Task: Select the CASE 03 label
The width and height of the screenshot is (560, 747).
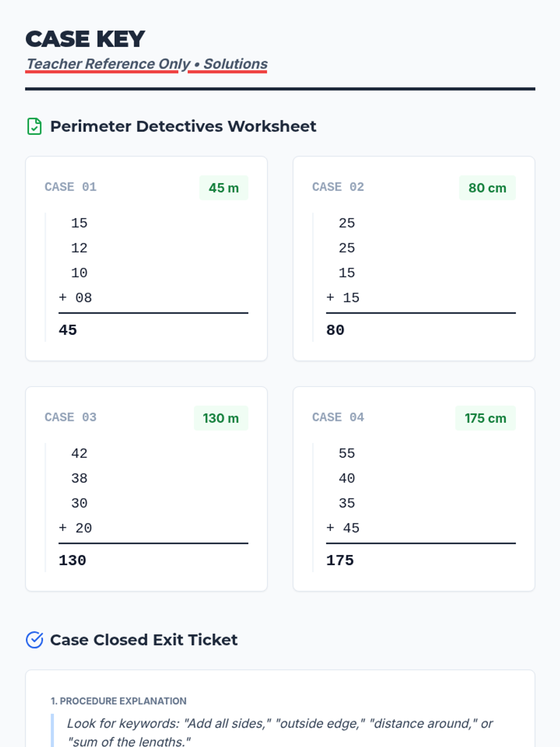Action: click(x=70, y=417)
